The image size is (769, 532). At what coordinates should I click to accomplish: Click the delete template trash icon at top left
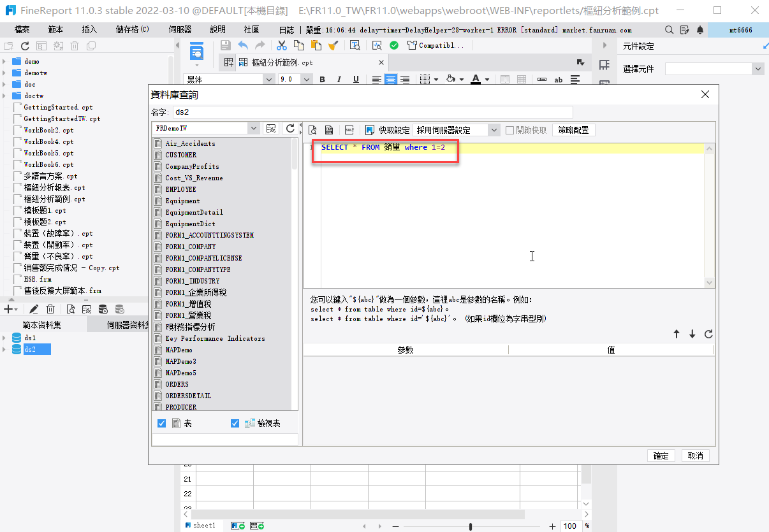point(75,46)
